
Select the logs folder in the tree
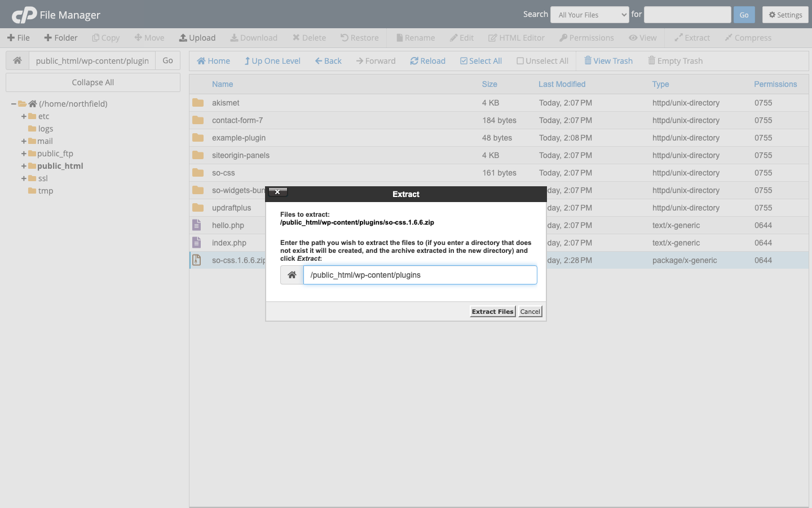point(45,129)
